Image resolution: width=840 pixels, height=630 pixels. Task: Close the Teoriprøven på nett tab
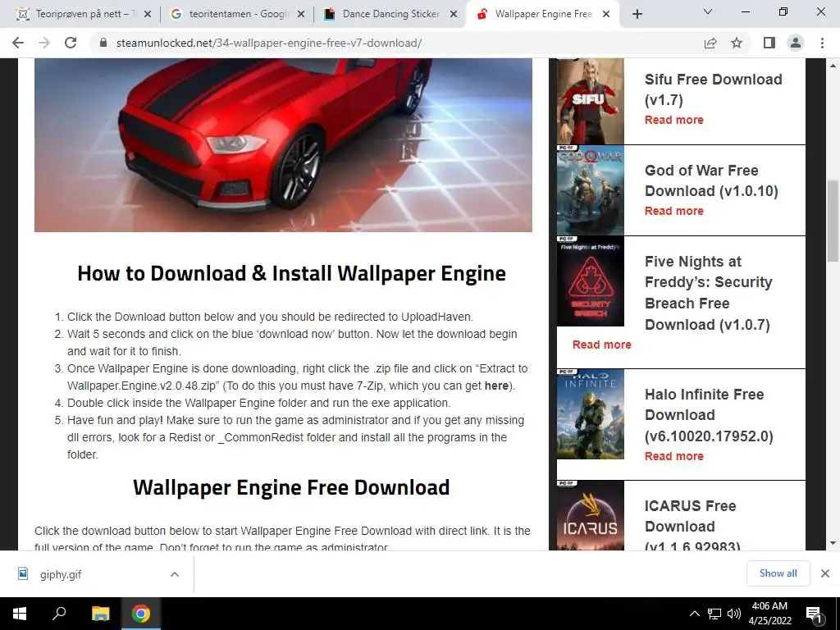[148, 14]
